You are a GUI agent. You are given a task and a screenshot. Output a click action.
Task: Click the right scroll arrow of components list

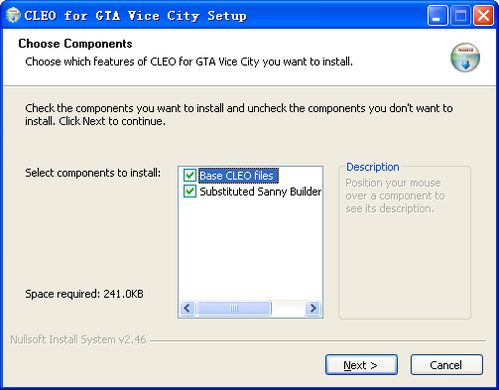tap(313, 308)
